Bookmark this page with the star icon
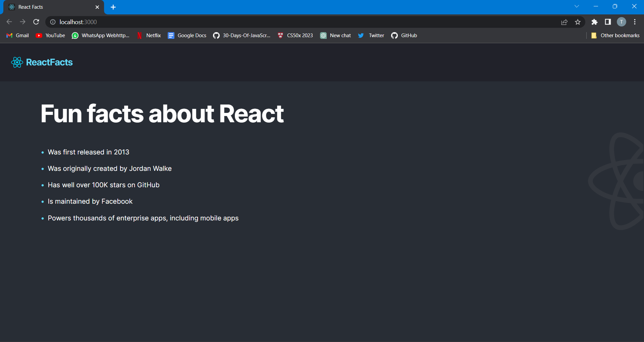This screenshot has height=342, width=644. coord(578,22)
